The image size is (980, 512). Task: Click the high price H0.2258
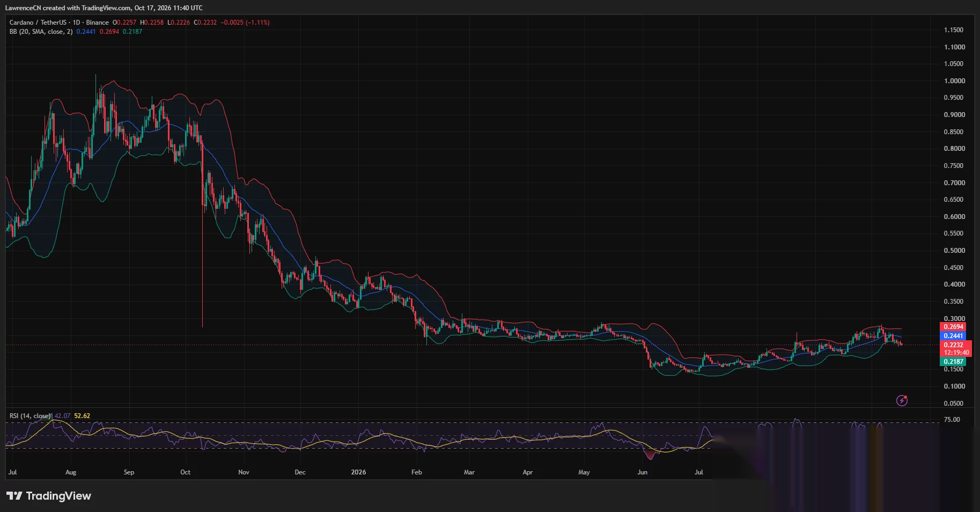(152, 23)
